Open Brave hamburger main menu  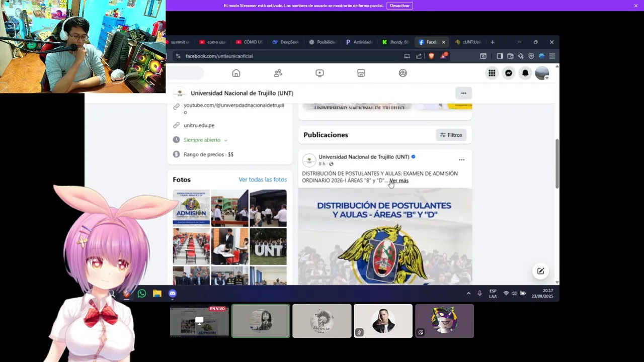pos(552,56)
